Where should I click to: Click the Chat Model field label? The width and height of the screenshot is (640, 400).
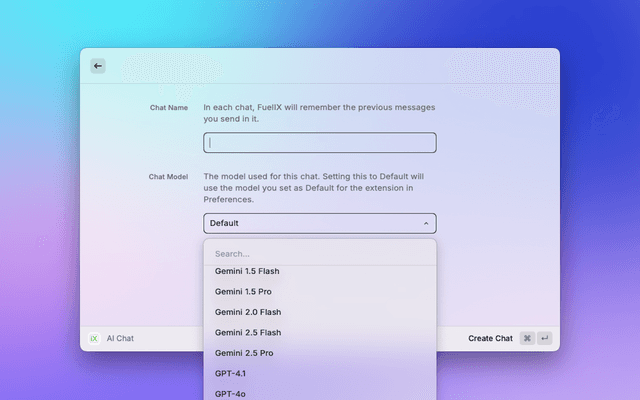(x=168, y=176)
